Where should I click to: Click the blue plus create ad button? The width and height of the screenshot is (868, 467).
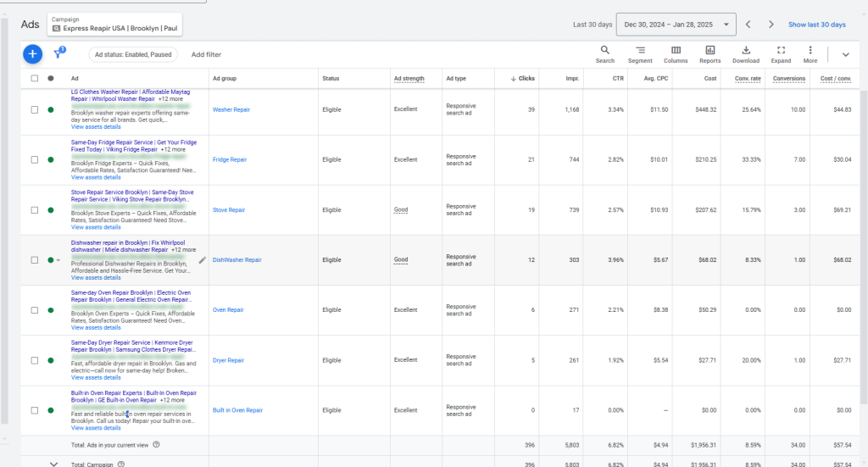point(32,54)
